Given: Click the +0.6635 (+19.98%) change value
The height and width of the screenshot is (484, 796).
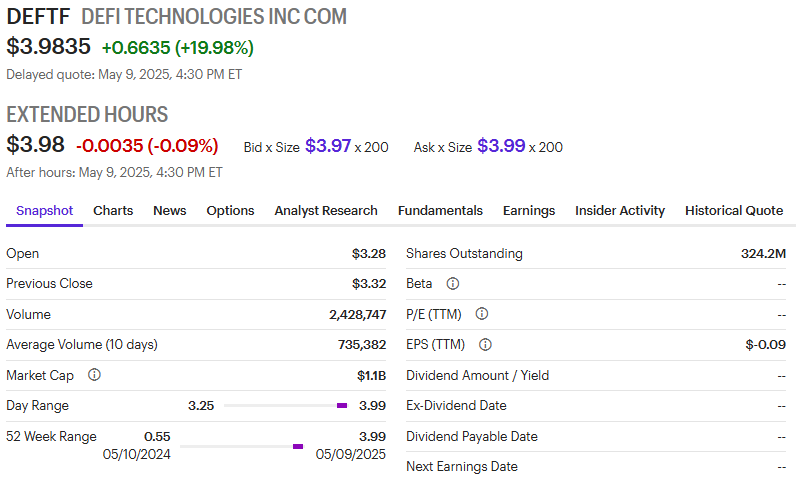Looking at the screenshot, I should (178, 48).
